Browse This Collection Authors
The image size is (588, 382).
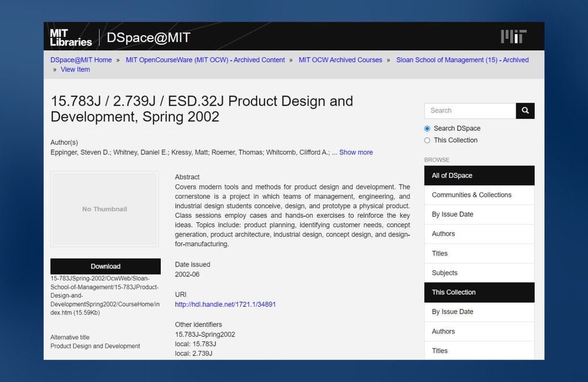tap(479, 331)
